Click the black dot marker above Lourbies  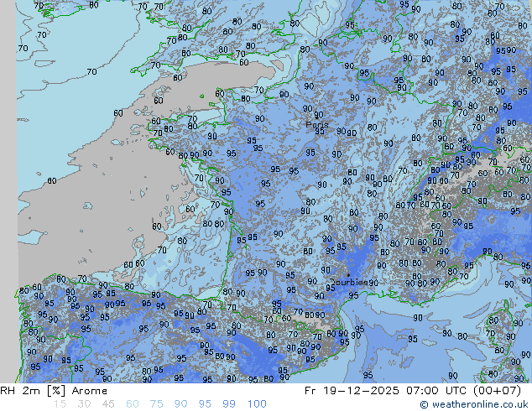(x=348, y=275)
